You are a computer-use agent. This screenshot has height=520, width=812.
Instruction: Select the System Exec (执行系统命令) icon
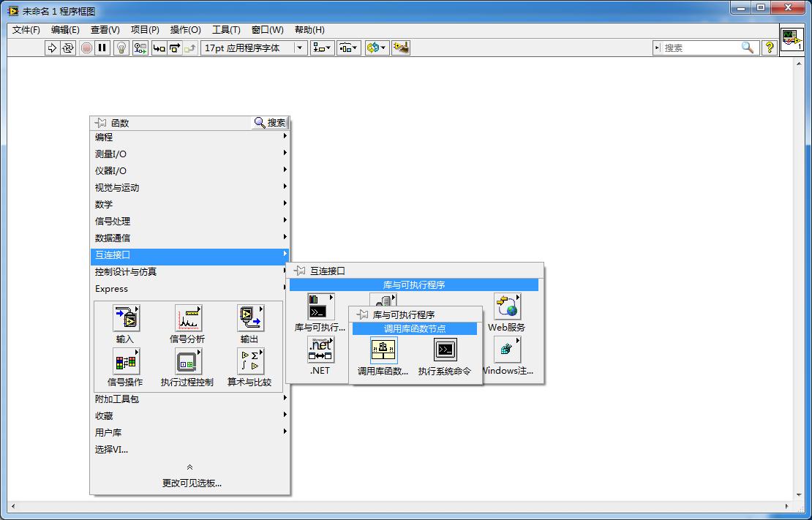click(x=445, y=351)
